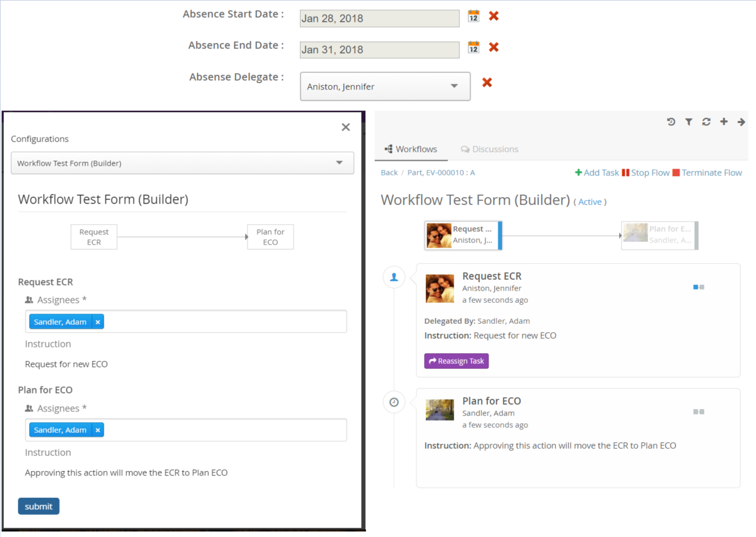Open calendar picker for Absence Start Date
756x537 pixels.
coord(473,16)
